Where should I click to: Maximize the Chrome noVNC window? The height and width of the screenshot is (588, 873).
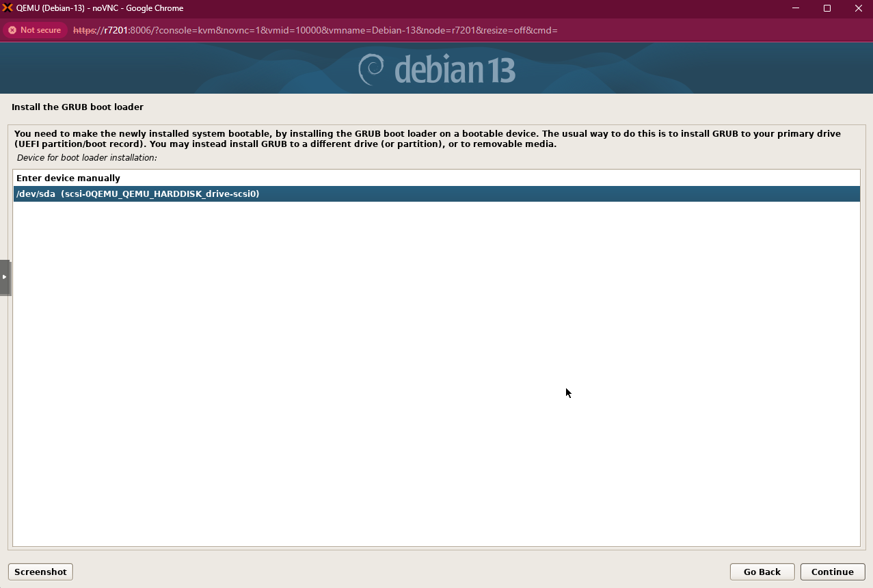point(827,8)
